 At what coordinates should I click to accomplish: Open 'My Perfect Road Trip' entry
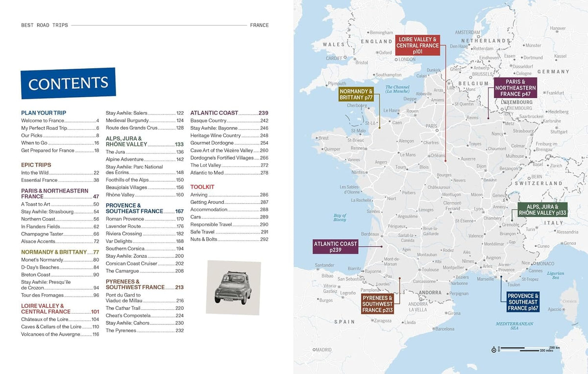coord(60,128)
